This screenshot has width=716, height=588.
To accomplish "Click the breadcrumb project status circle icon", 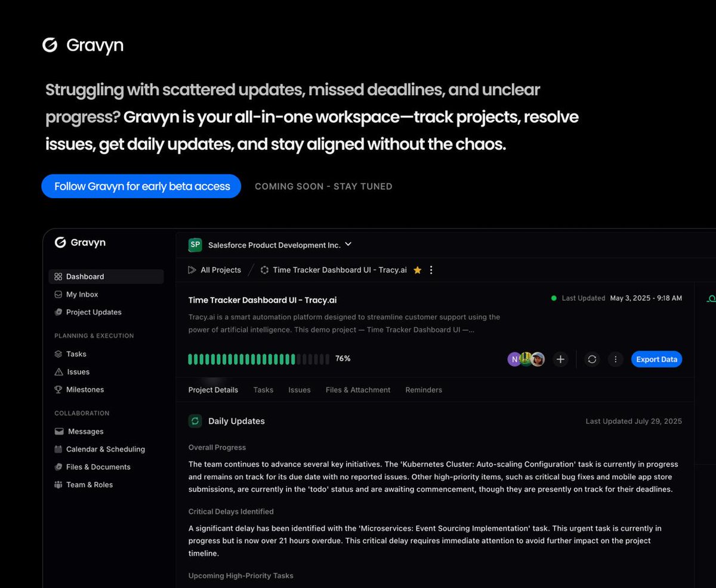I will click(264, 270).
